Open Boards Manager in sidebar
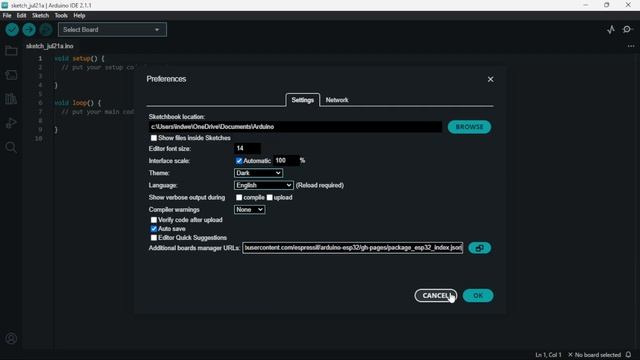 coord(11,75)
